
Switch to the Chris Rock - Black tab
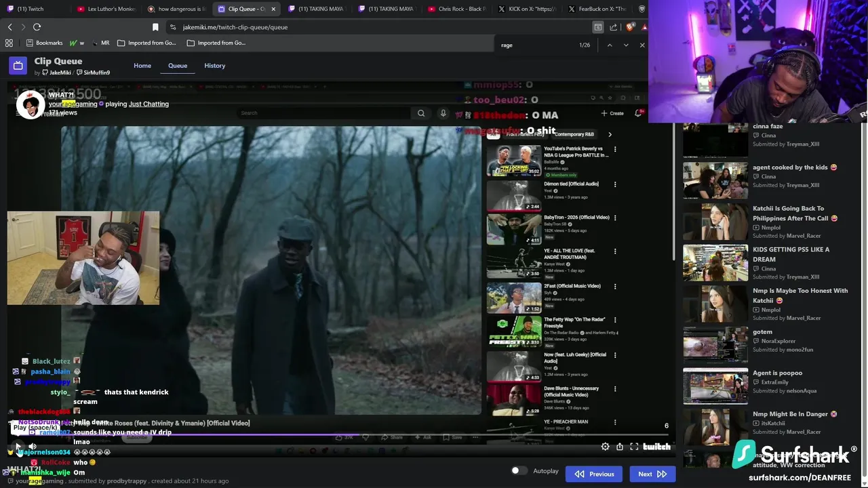[456, 9]
